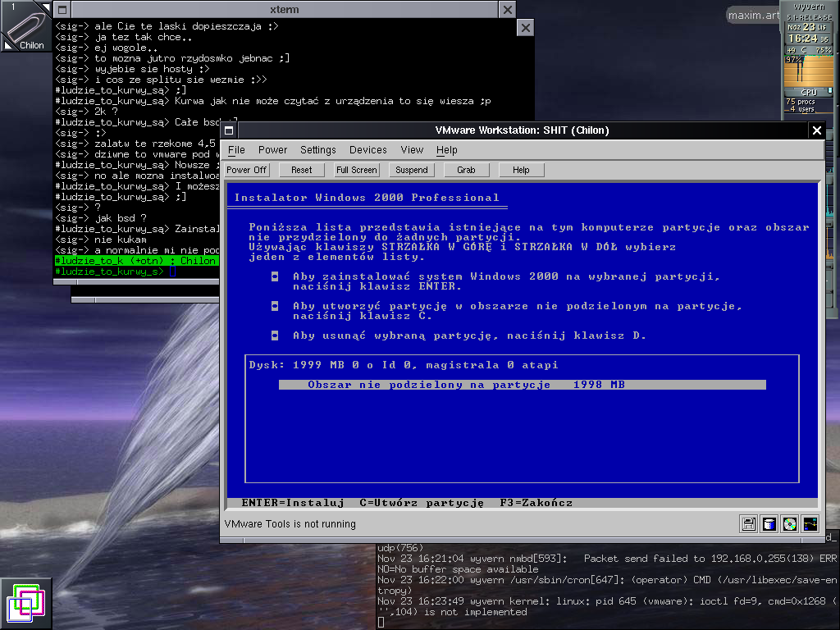Click the overlapping-squares dock icon at bottom left

(25, 604)
